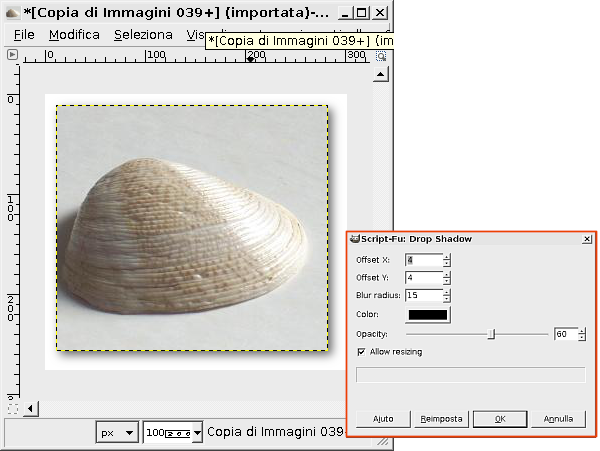Minimize the GIMP image window

(x=344, y=13)
